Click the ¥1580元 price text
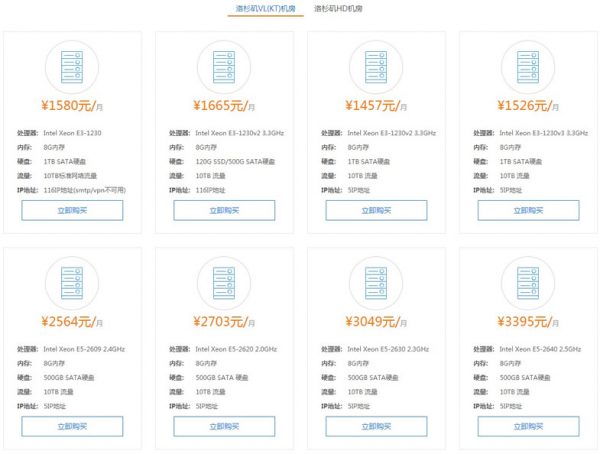The height and width of the screenshot is (454, 600). [67, 105]
